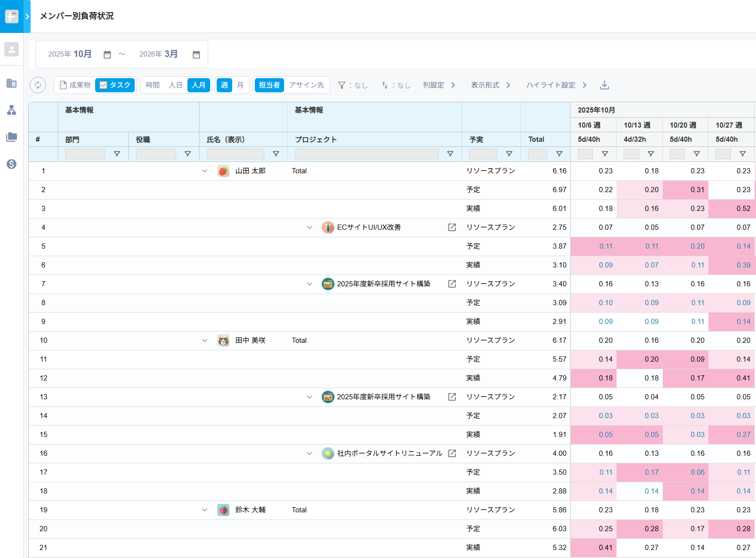Expand the 列設定 menu
Image resolution: width=756 pixels, height=558 pixels.
click(x=439, y=85)
